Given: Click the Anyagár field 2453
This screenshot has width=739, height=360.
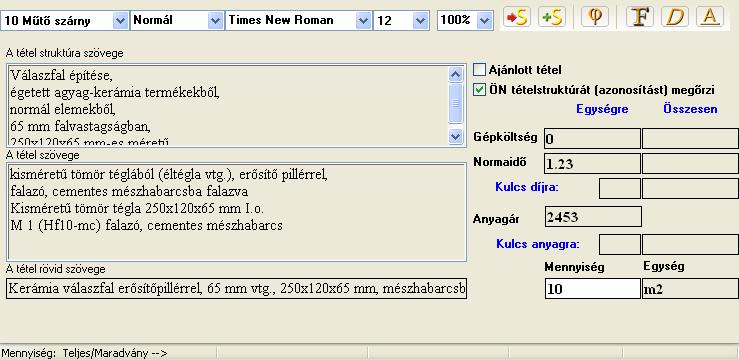Looking at the screenshot, I should (593, 217).
